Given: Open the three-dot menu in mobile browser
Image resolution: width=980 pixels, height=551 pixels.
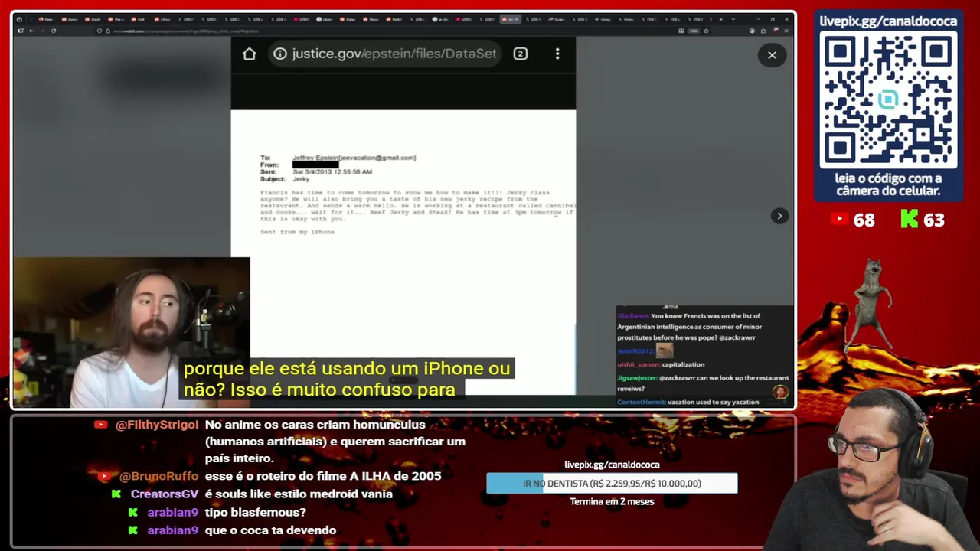Looking at the screenshot, I should 557,54.
